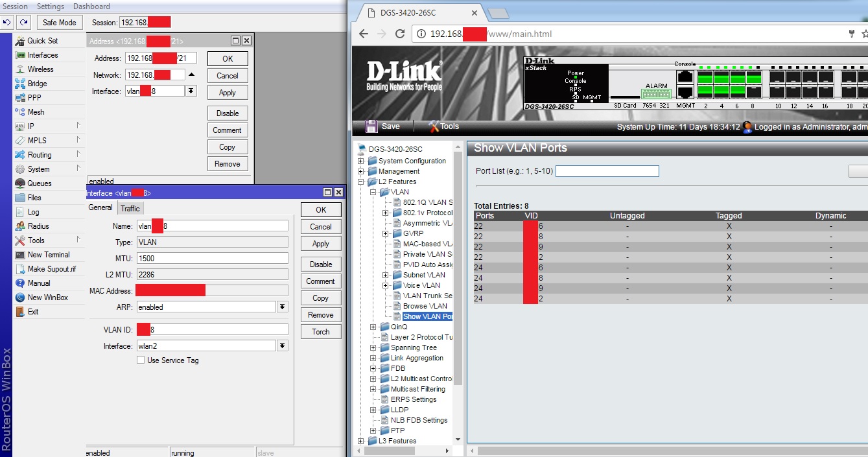Click Remove in the Address dialog

click(x=228, y=164)
